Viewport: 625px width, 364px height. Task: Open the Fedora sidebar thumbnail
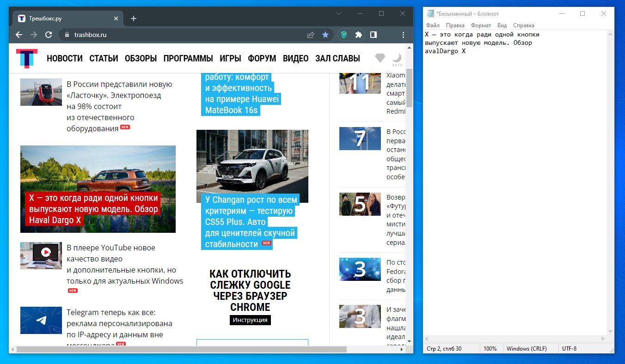360,269
